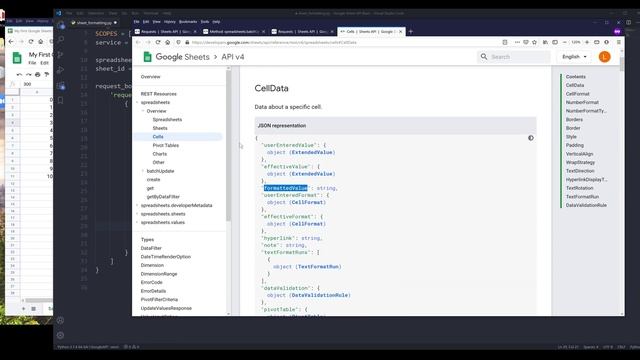This screenshot has height=360, width=640.
Task: Click the purple extension icon in tab bar
Action: [x=617, y=31]
